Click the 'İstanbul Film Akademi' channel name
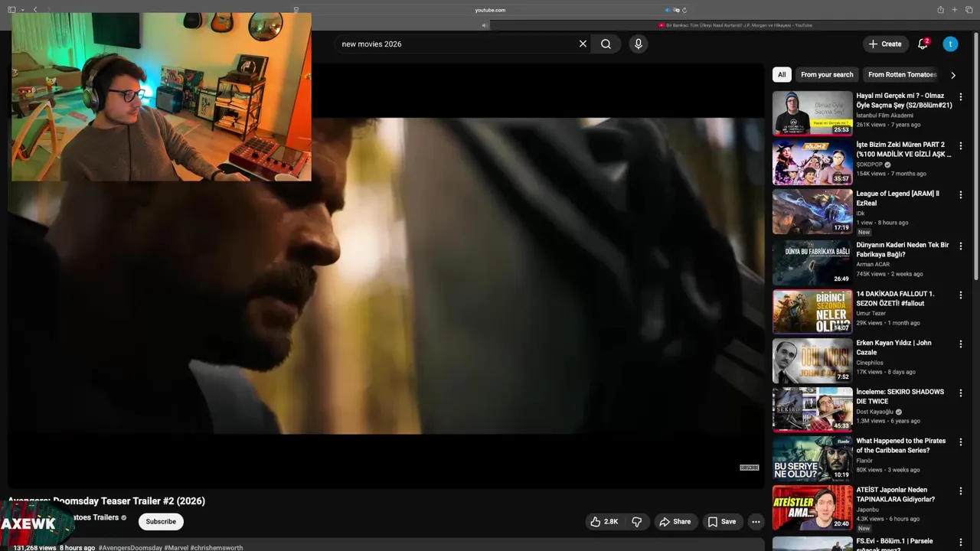 pos(884,116)
